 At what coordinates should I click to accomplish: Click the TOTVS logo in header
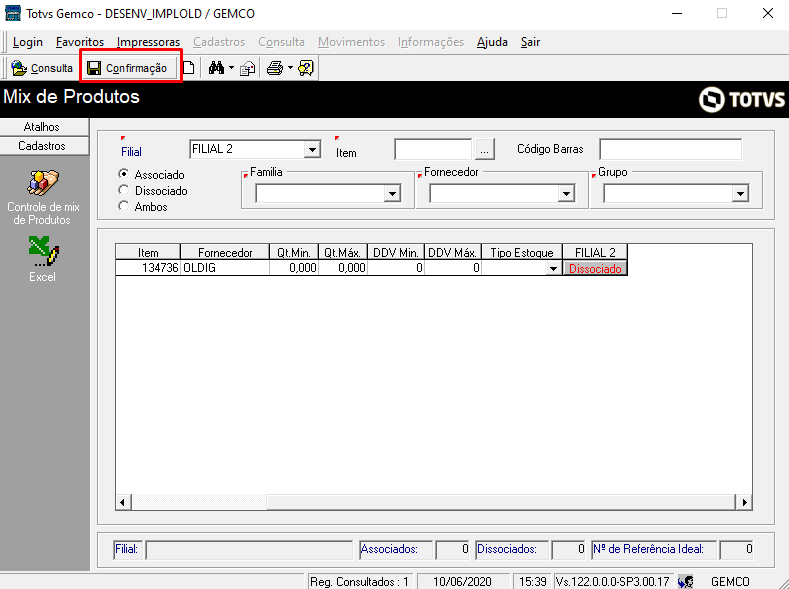[x=742, y=99]
